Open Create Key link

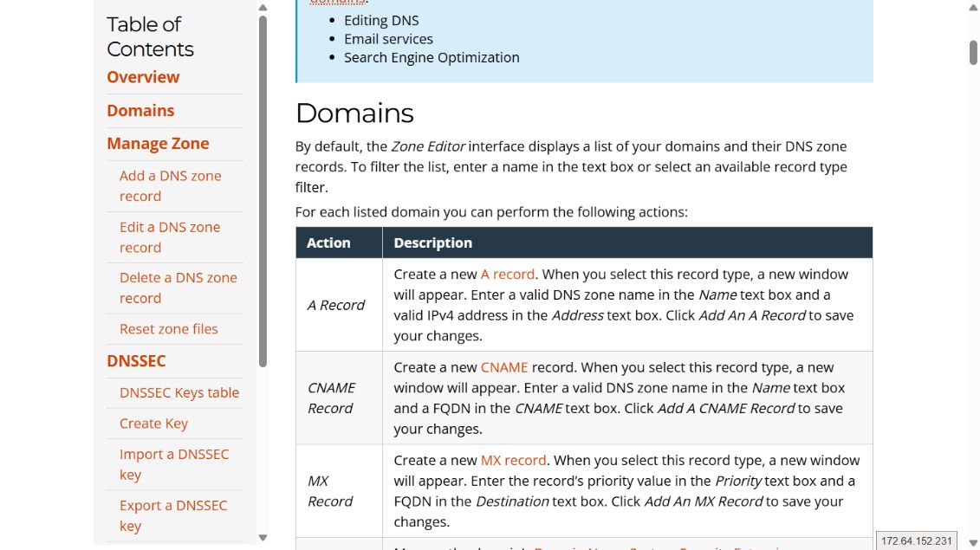[x=153, y=424]
